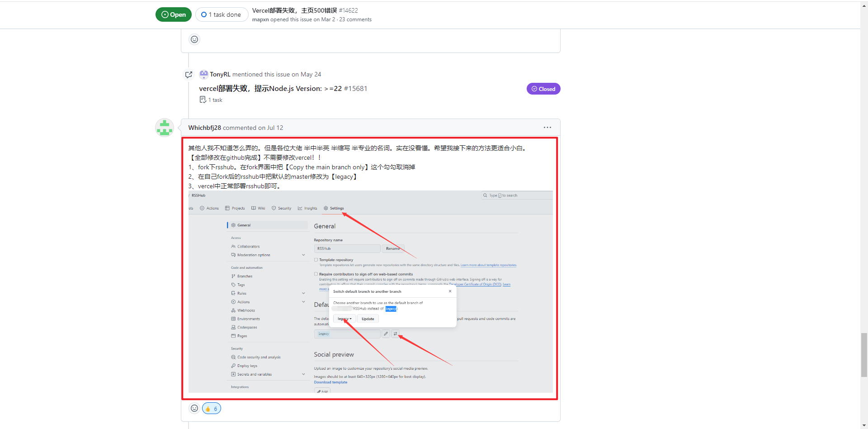Select the comment line starting "其他人我不知道怎么弄的"
Screen dimensions: 868x429
tap(358, 148)
